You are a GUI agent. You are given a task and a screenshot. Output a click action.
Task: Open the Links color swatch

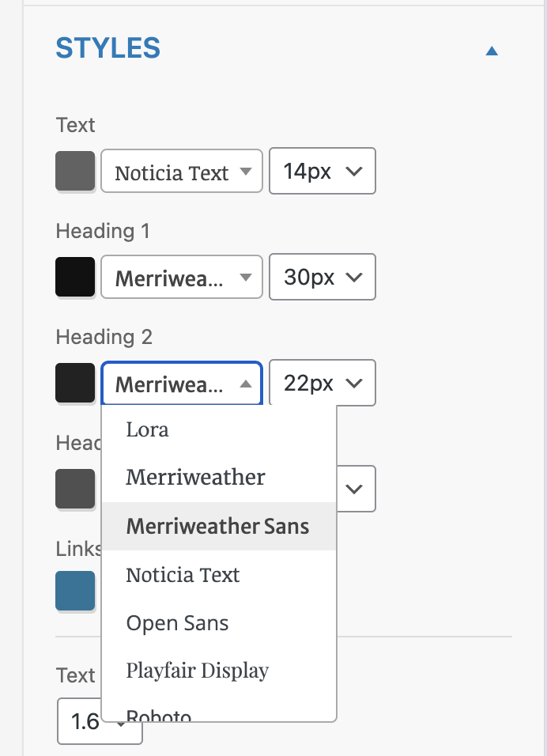(x=75, y=591)
